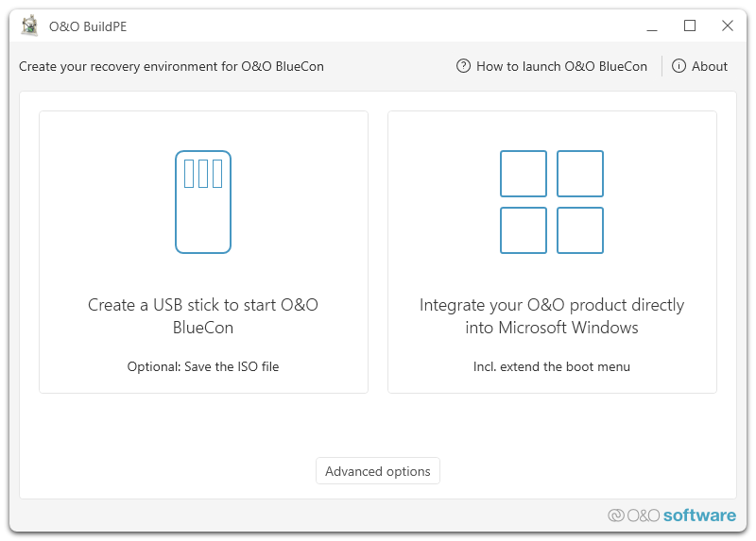Open the How to launch O&O BlueCon link
Image resolution: width=756 pixels, height=541 pixels.
coord(561,66)
